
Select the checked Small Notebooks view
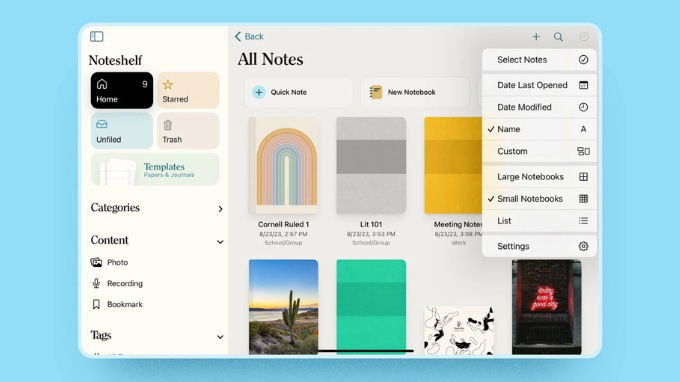pyautogui.click(x=539, y=199)
